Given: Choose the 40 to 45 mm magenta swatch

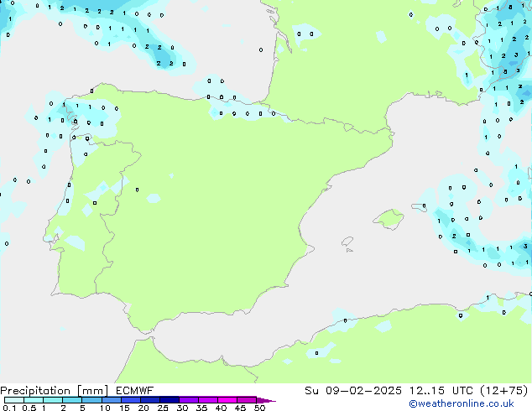Looking at the screenshot, I should coord(227,400).
